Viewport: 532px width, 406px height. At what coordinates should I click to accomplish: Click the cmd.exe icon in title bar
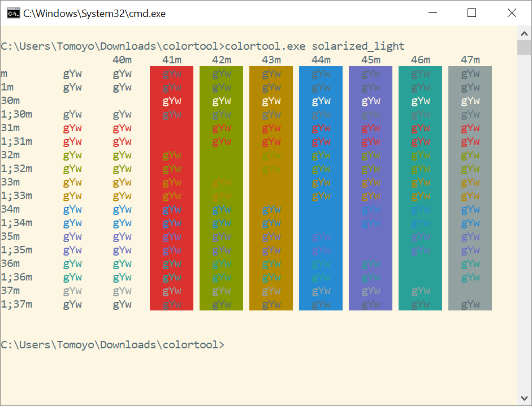click(13, 13)
